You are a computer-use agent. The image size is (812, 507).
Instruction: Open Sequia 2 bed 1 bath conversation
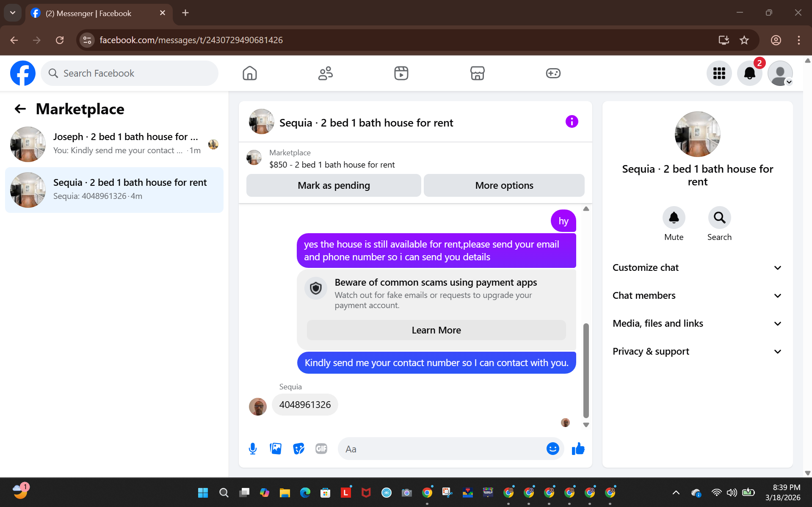[114, 190]
